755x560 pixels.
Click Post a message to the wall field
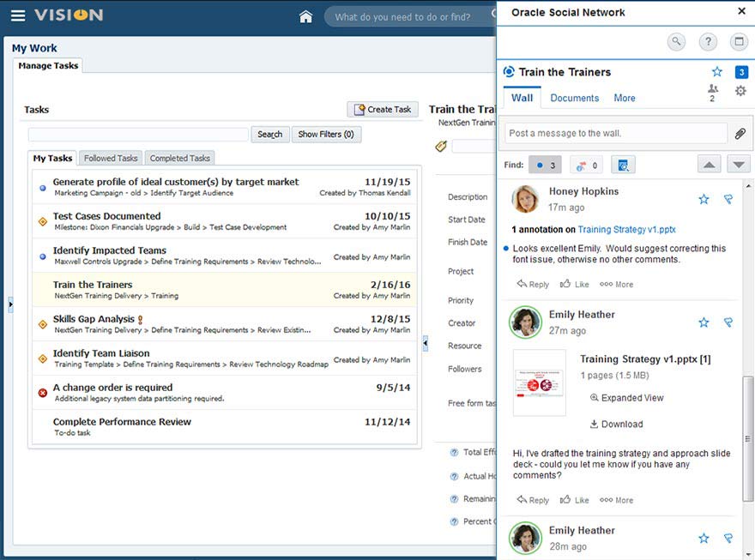click(616, 133)
